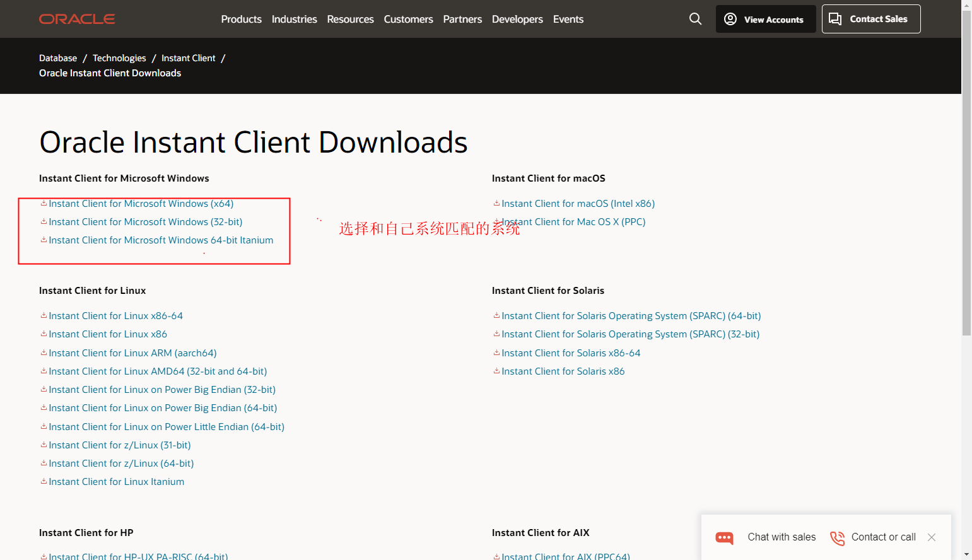Image resolution: width=972 pixels, height=560 pixels.
Task: Click download icon beside Linux Itanium link
Action: point(44,481)
